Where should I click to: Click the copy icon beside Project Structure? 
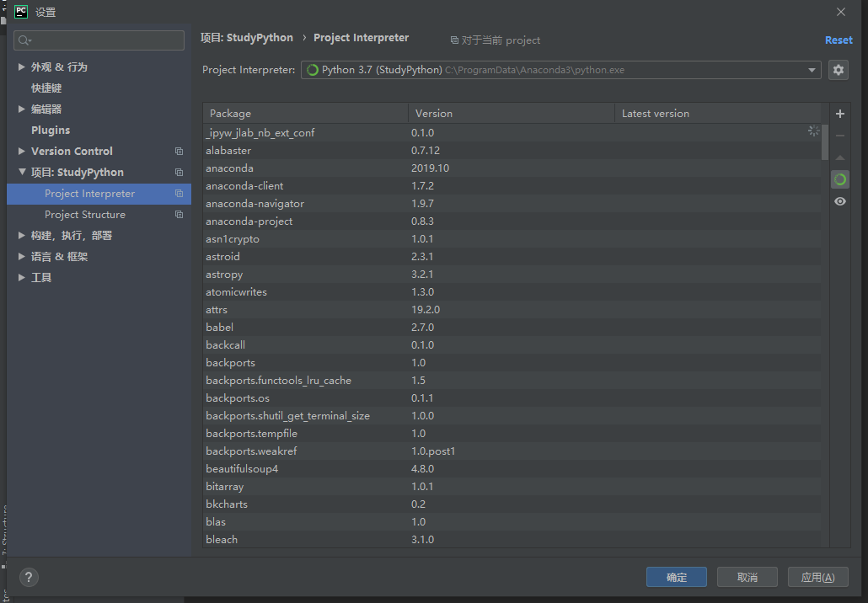click(x=179, y=214)
